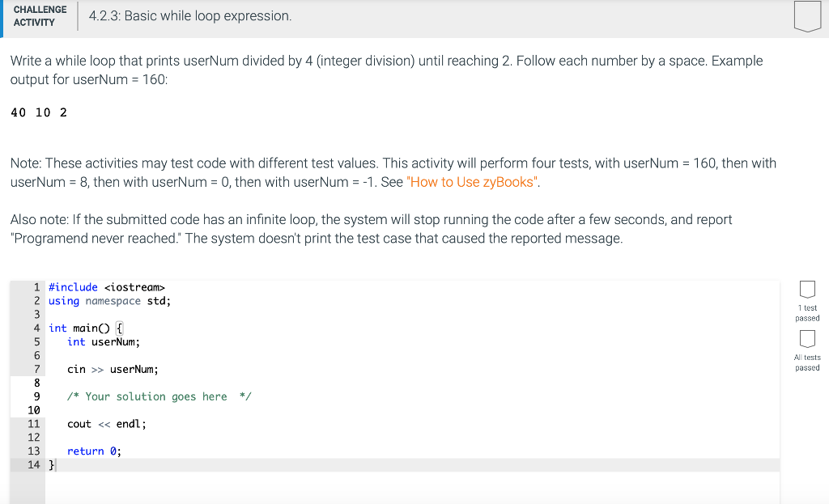Click the '#include <iostream>' line of code
The image size is (829, 504).
pyautogui.click(x=106, y=286)
